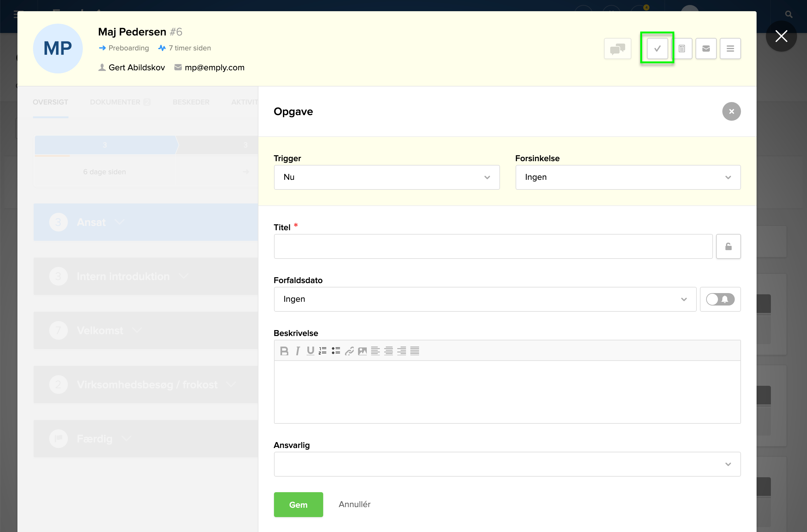Open the Trigger dropdown showing Nu
Viewport: 807px width, 532px height.
(386, 177)
